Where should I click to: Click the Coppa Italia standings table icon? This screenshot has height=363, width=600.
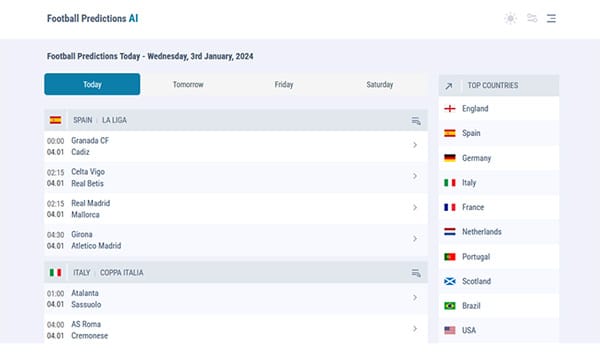coord(416,273)
